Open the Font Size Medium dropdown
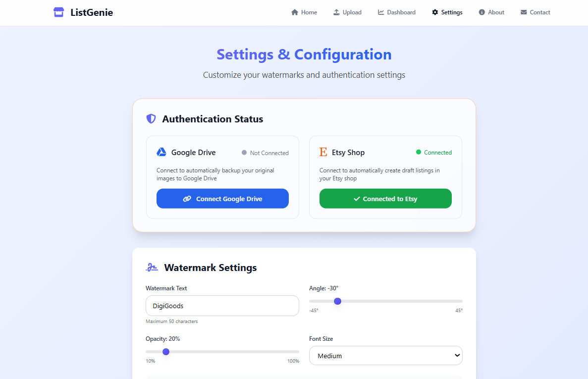Screen dimensions: 588x379 tap(385, 355)
